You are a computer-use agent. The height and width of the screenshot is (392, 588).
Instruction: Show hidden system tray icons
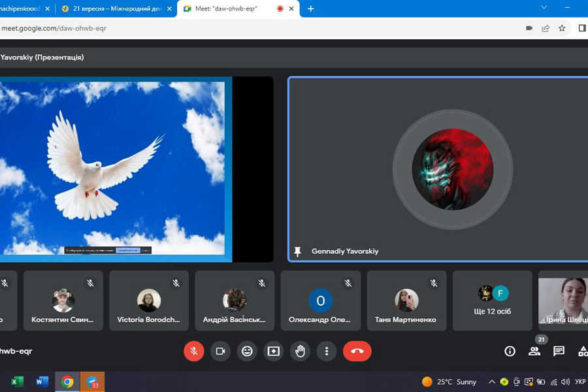pos(491,382)
